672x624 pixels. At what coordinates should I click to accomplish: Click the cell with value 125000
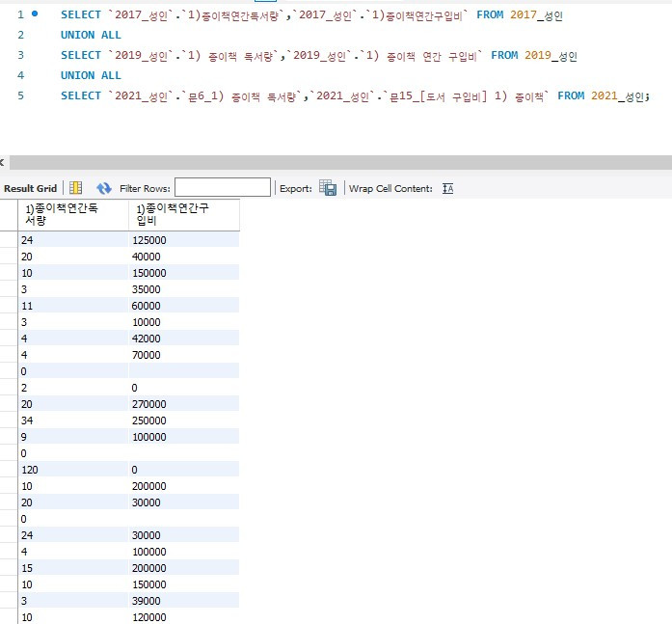184,240
